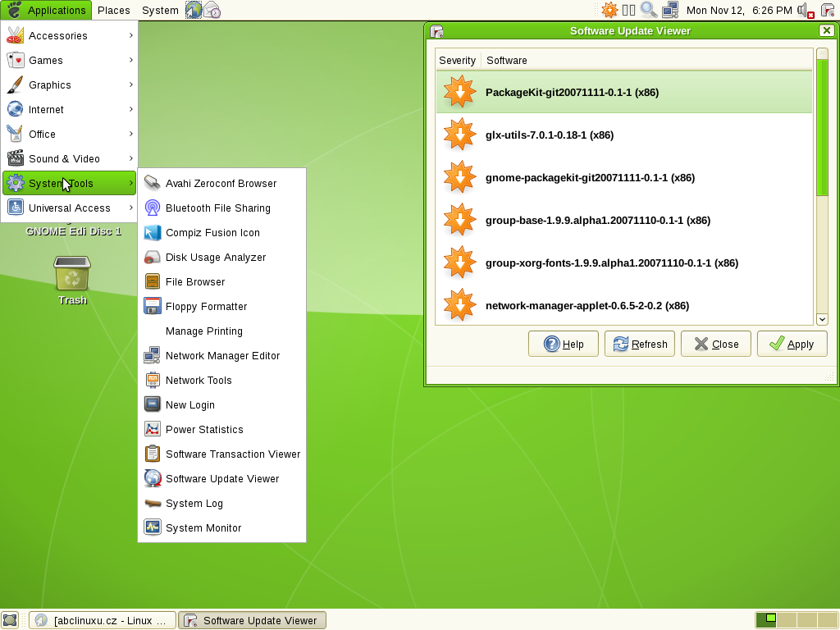Open Network Manager Editor
840x630 pixels.
(221, 356)
